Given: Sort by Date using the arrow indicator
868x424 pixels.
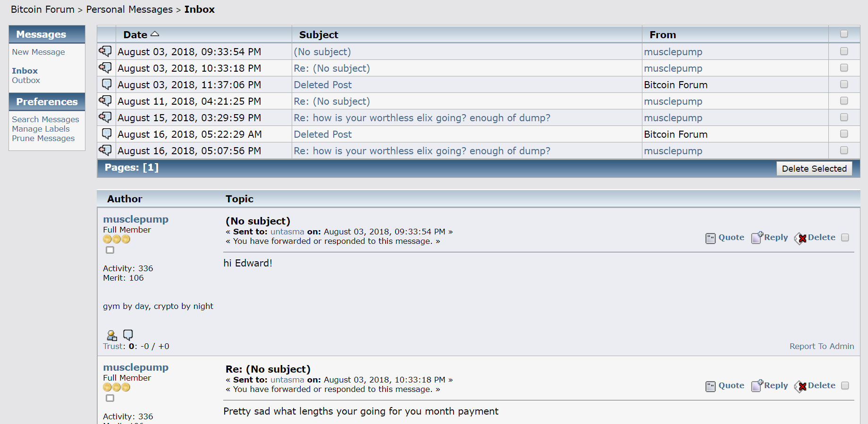Looking at the screenshot, I should pos(155,34).
